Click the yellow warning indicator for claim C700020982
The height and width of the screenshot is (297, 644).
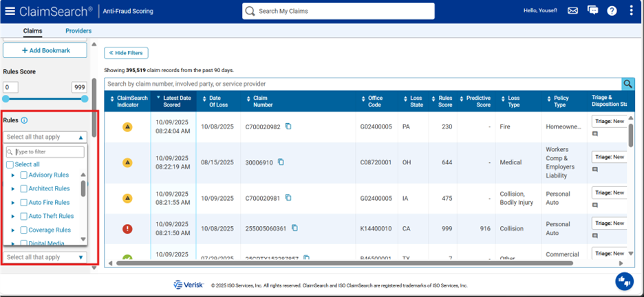[x=127, y=127]
